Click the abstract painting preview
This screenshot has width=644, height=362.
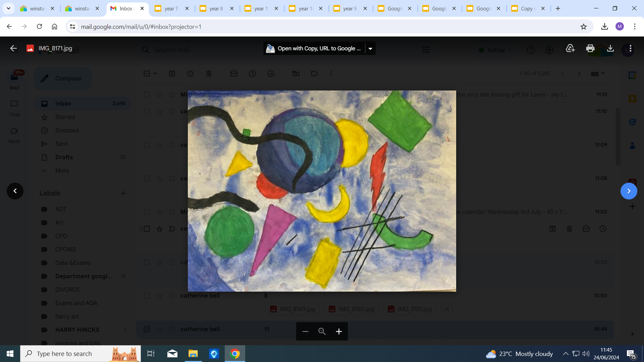pos(322,191)
